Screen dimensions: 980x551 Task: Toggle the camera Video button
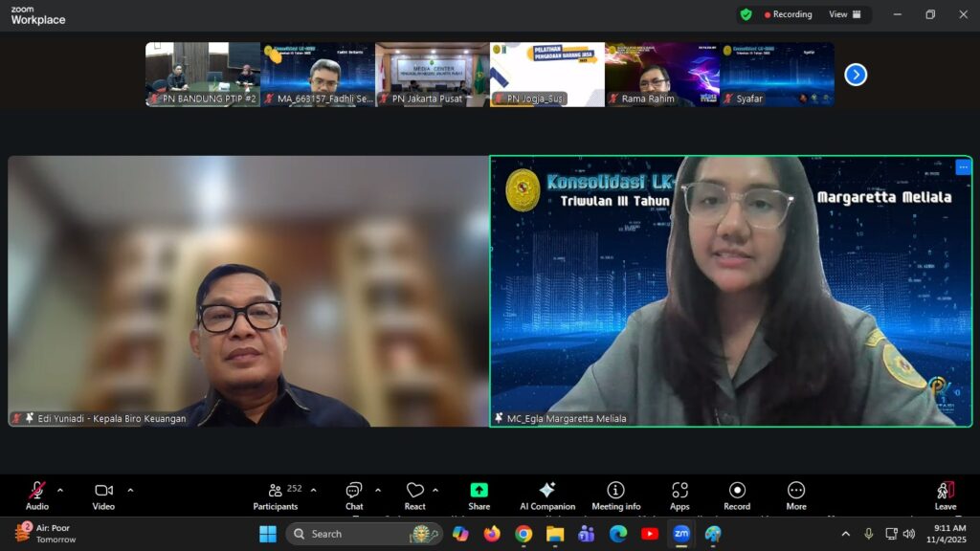pyautogui.click(x=103, y=492)
